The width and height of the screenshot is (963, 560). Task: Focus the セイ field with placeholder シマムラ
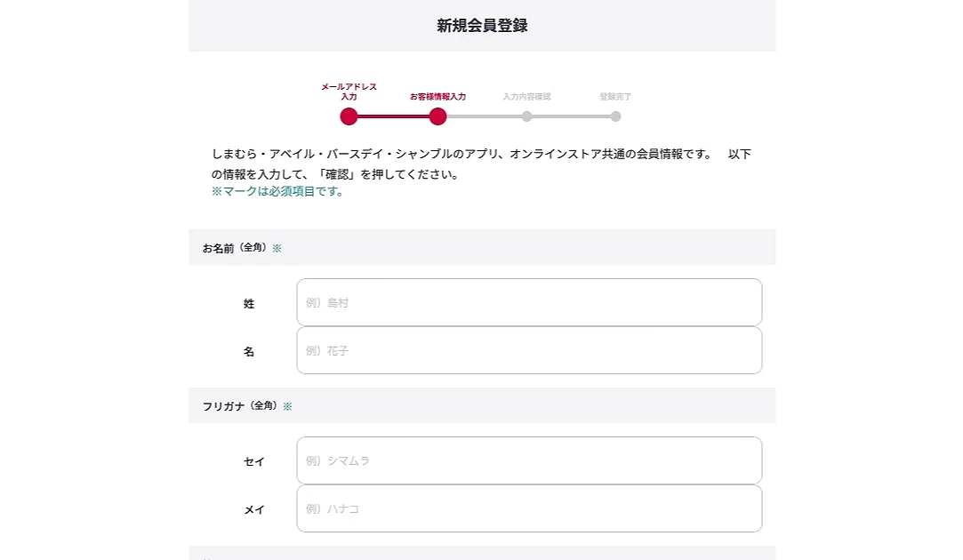529,460
